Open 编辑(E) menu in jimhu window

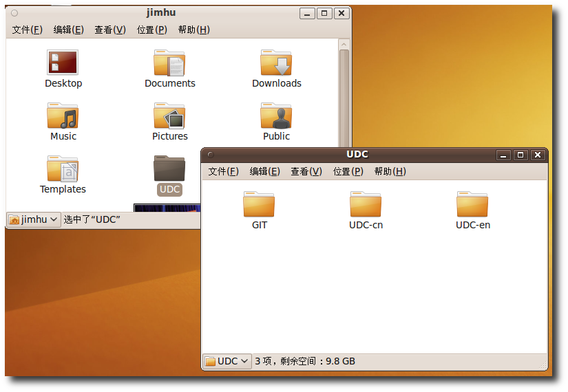[x=68, y=30]
